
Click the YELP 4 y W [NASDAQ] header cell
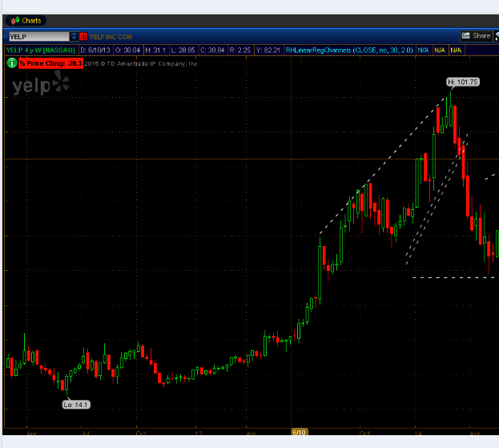tap(41, 50)
